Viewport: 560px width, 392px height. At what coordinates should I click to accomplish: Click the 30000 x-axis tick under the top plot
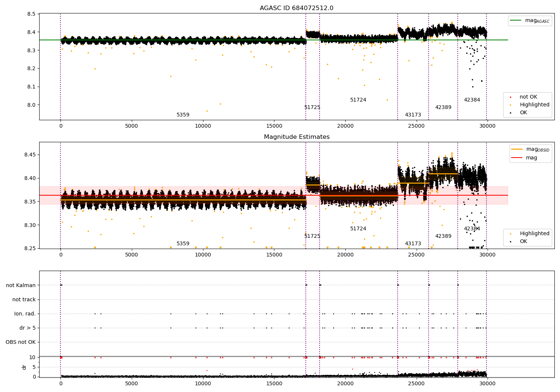[x=488, y=126]
